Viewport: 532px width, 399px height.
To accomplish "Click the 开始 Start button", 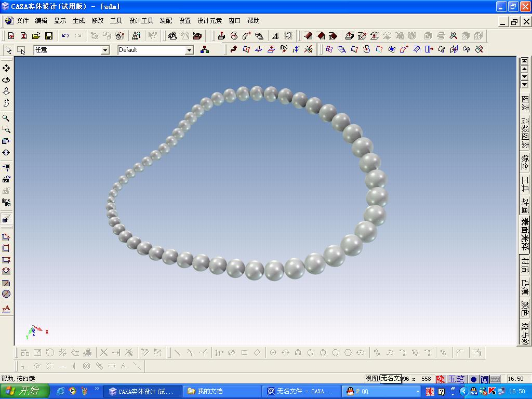I will (x=25, y=391).
